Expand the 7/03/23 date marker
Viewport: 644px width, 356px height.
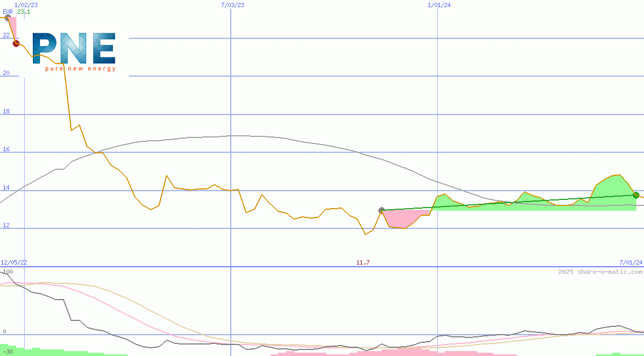[232, 5]
